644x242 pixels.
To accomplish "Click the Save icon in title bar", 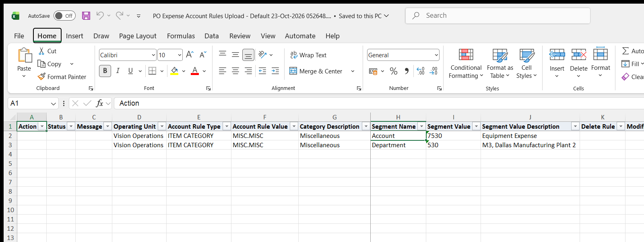I will [x=86, y=16].
